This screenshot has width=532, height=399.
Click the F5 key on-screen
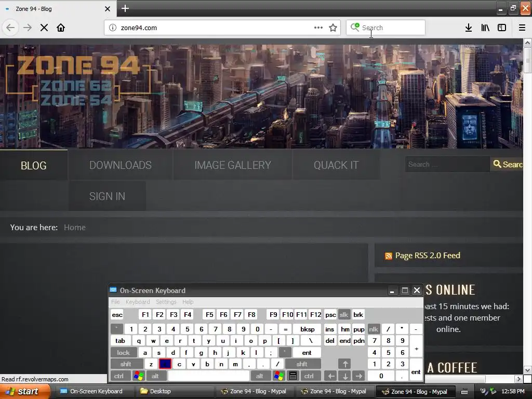(x=209, y=314)
